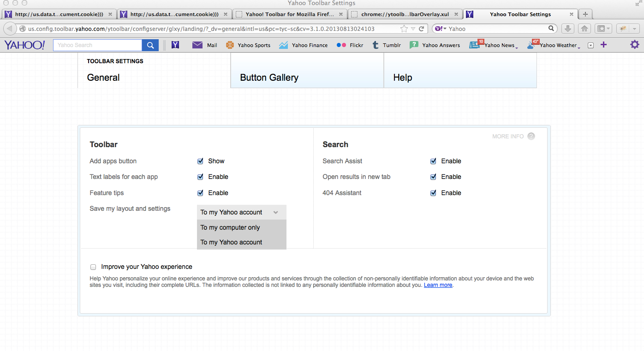Open Mail from the Yahoo toolbar
The image size is (644, 351).
205,45
